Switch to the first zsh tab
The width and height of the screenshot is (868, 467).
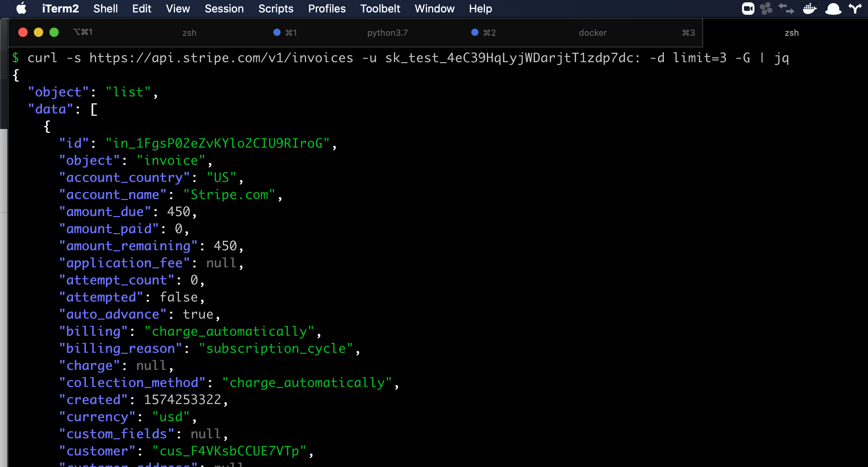click(x=189, y=33)
